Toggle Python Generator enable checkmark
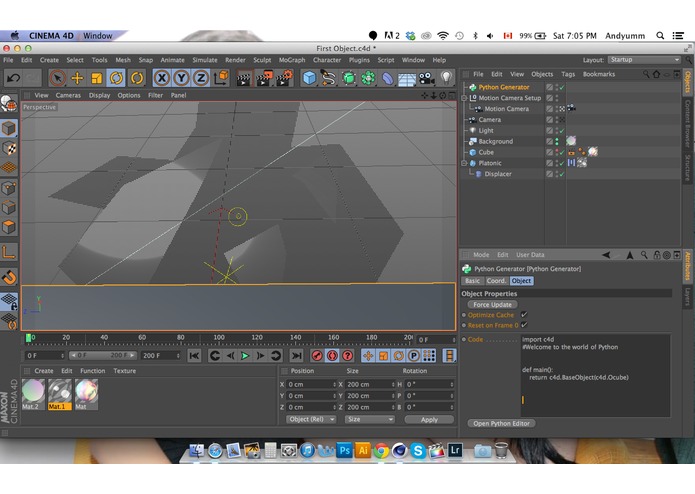The height and width of the screenshot is (494, 695). pyautogui.click(x=562, y=88)
